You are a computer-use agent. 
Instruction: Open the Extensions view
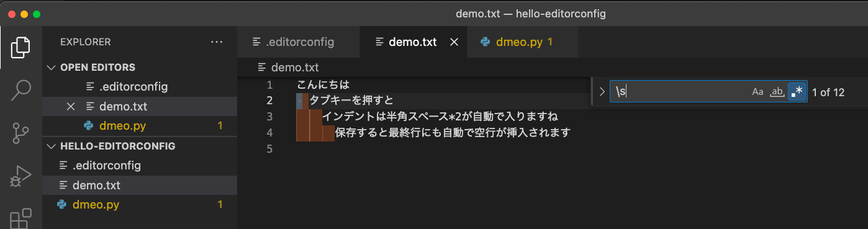pyautogui.click(x=20, y=218)
